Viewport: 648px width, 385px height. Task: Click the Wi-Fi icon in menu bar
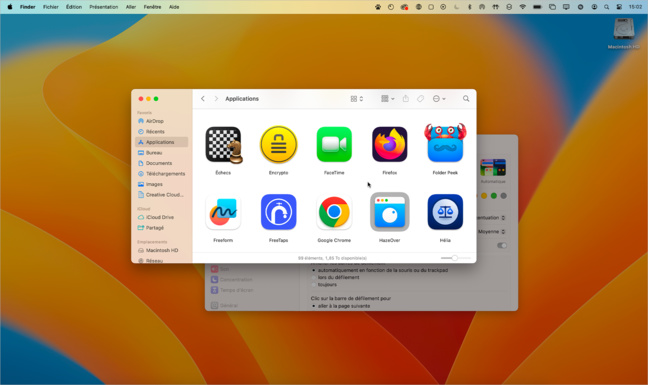pyautogui.click(x=523, y=7)
